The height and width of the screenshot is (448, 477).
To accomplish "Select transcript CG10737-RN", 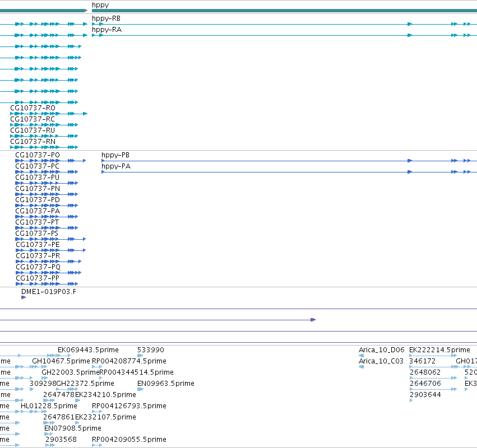I will pyautogui.click(x=33, y=142).
